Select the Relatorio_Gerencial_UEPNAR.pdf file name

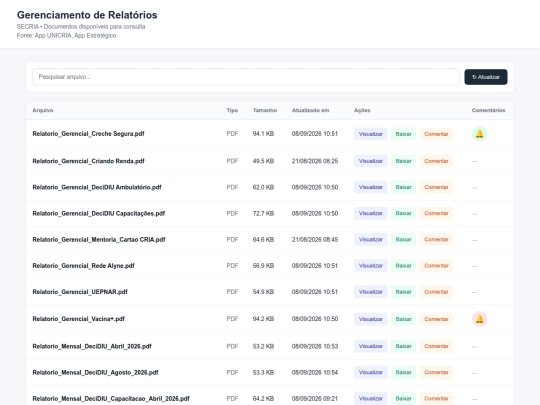80,292
